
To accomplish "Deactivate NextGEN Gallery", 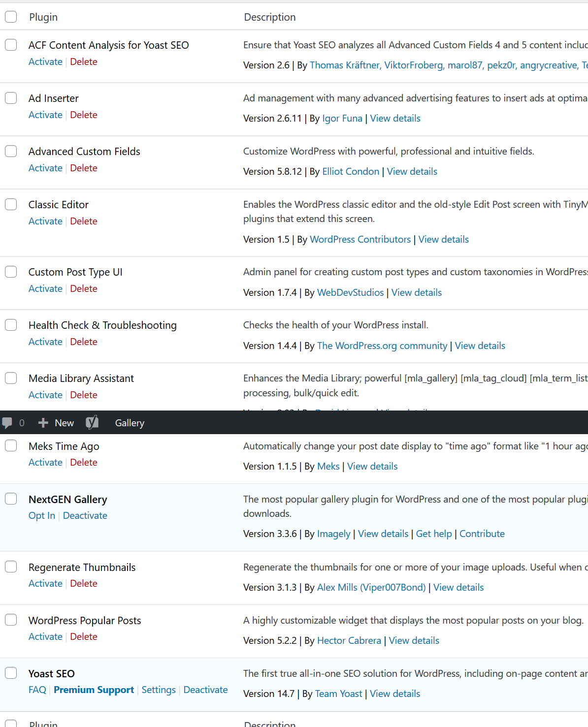I will point(85,515).
